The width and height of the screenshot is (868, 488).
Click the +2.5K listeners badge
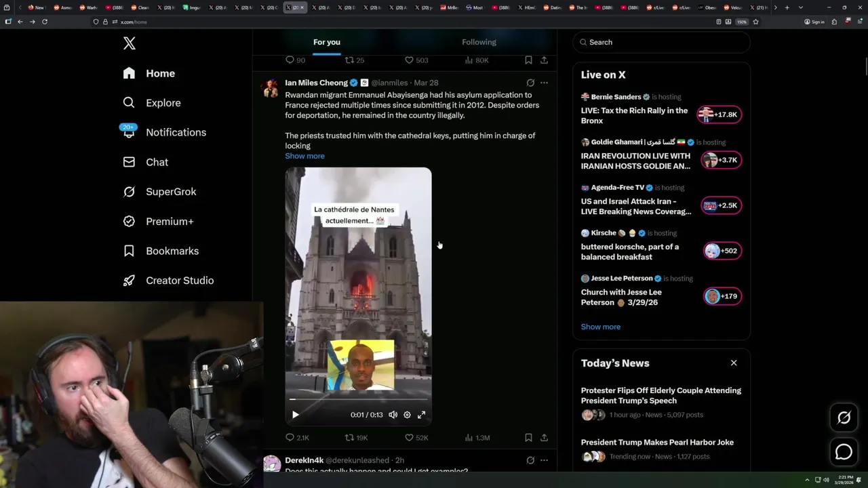tap(722, 205)
